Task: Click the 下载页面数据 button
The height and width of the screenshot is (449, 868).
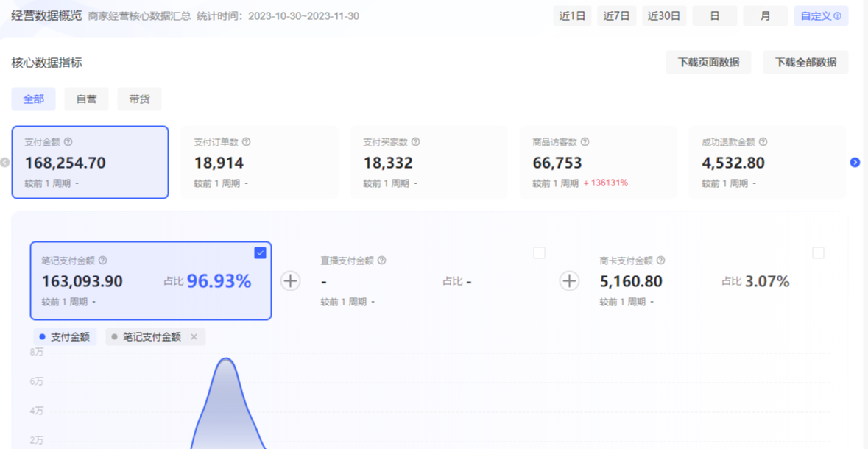Action: point(708,63)
